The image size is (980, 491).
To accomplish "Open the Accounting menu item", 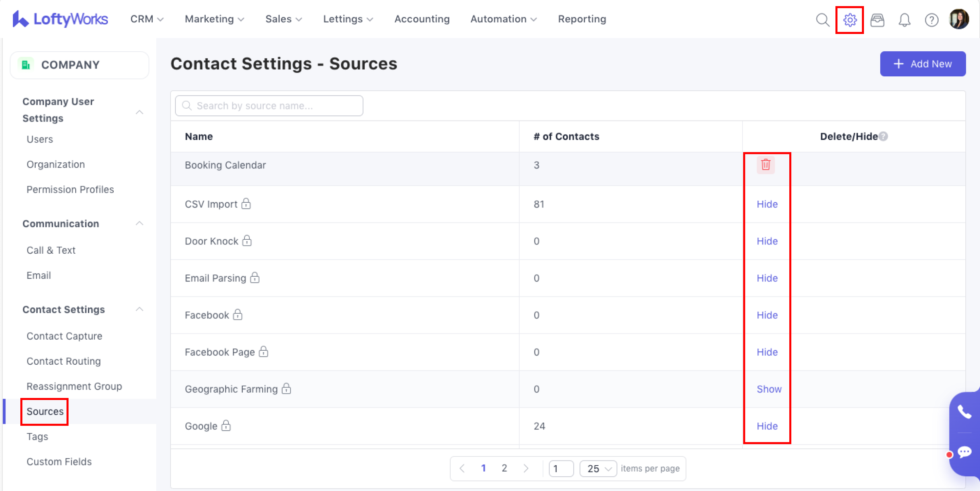I will [422, 19].
